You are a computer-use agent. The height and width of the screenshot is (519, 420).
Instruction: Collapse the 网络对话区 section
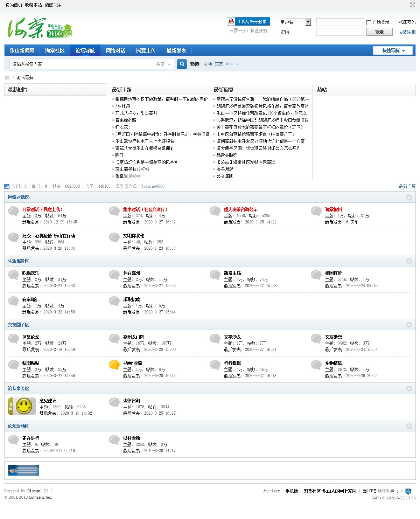[x=409, y=198]
